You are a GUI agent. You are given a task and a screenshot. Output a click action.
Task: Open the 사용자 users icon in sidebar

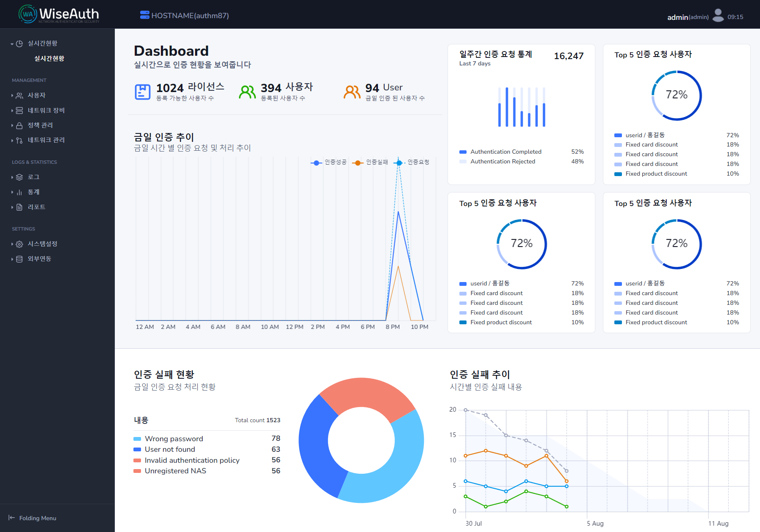[x=19, y=95]
